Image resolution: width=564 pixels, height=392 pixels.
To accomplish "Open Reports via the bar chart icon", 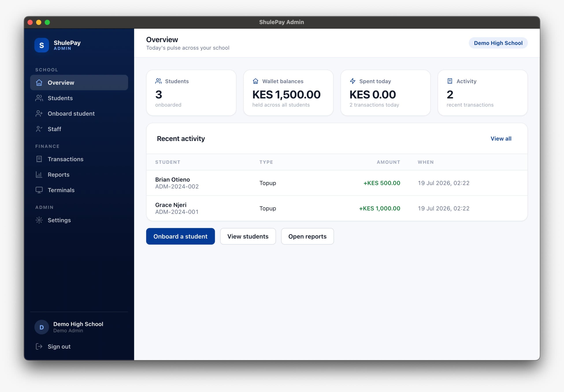I will 39,175.
